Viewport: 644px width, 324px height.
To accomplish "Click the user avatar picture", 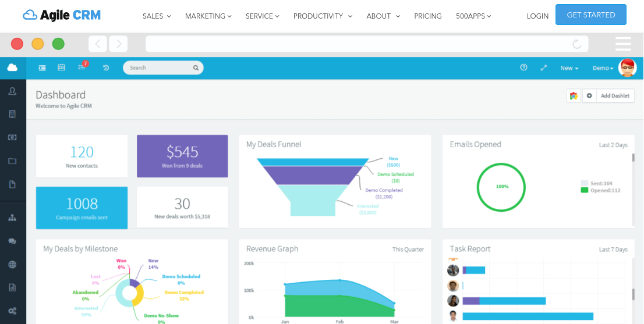I will 628,67.
